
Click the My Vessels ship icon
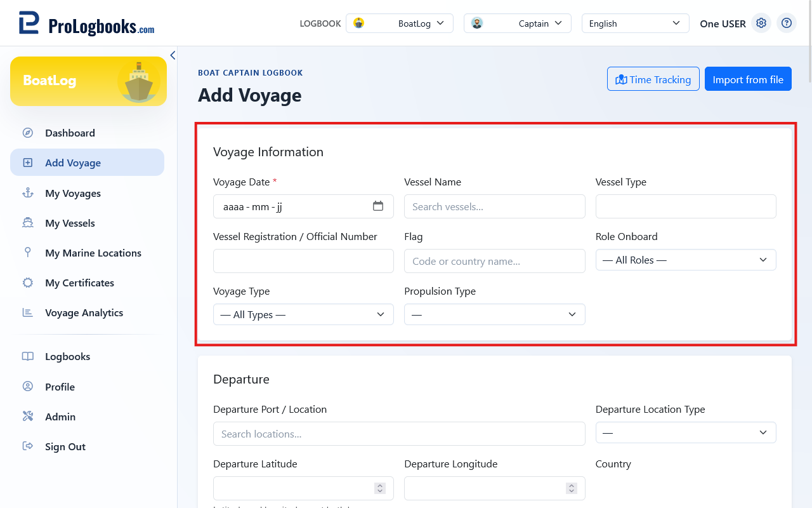(x=28, y=223)
